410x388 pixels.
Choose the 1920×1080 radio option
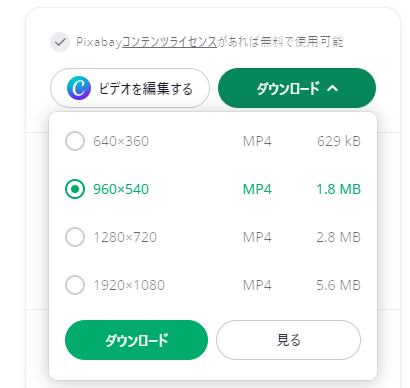pos(75,285)
